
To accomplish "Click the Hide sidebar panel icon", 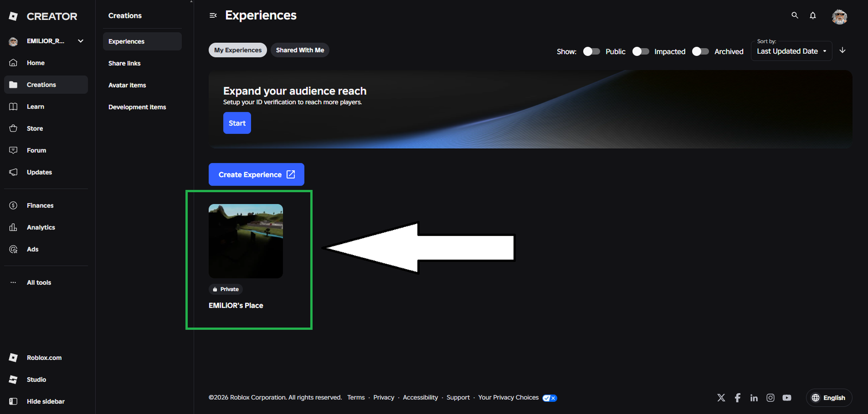I will [14, 402].
